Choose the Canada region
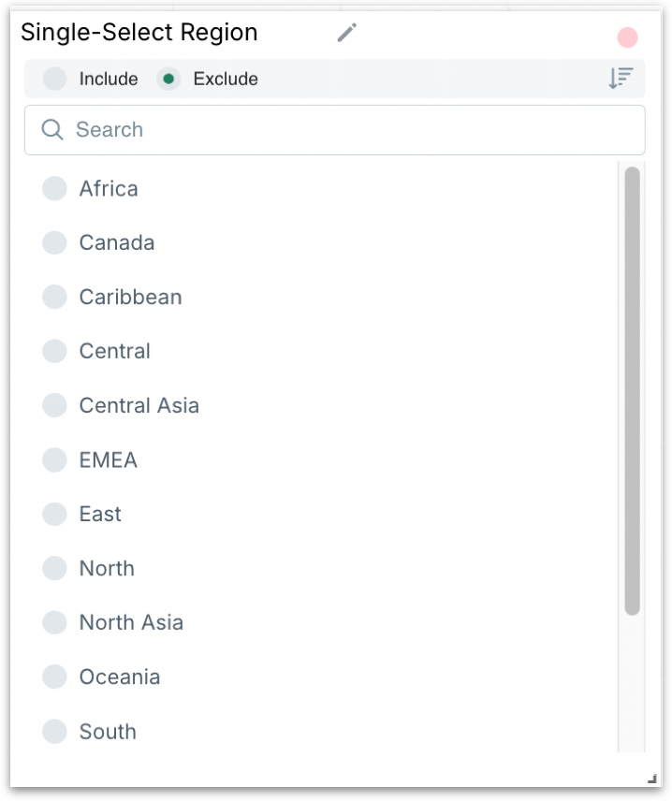Screen dimensions: 672x801 tap(55, 243)
